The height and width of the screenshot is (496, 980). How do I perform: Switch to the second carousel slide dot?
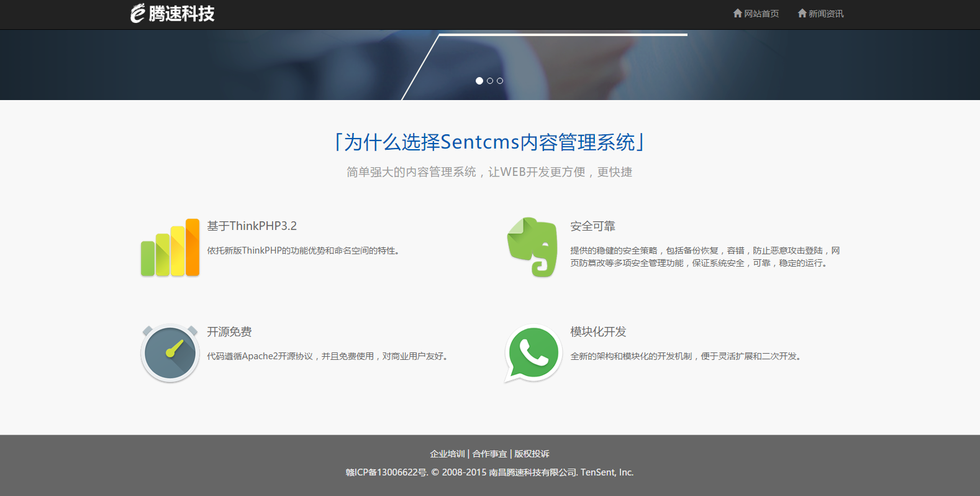pos(490,81)
